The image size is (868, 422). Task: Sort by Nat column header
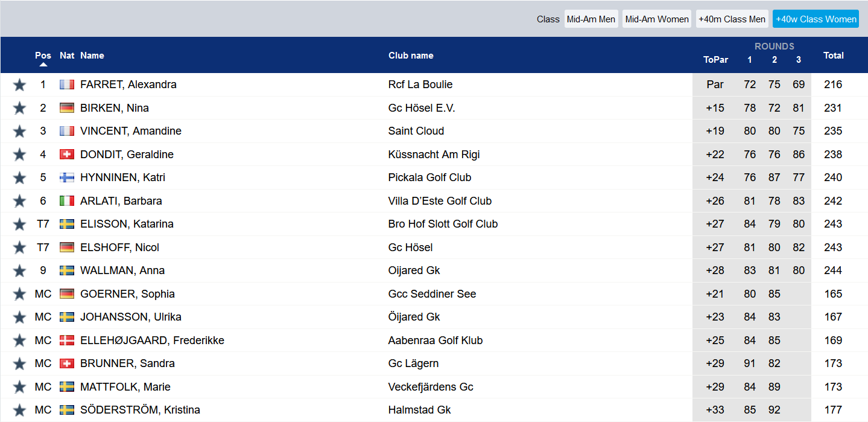(x=67, y=56)
